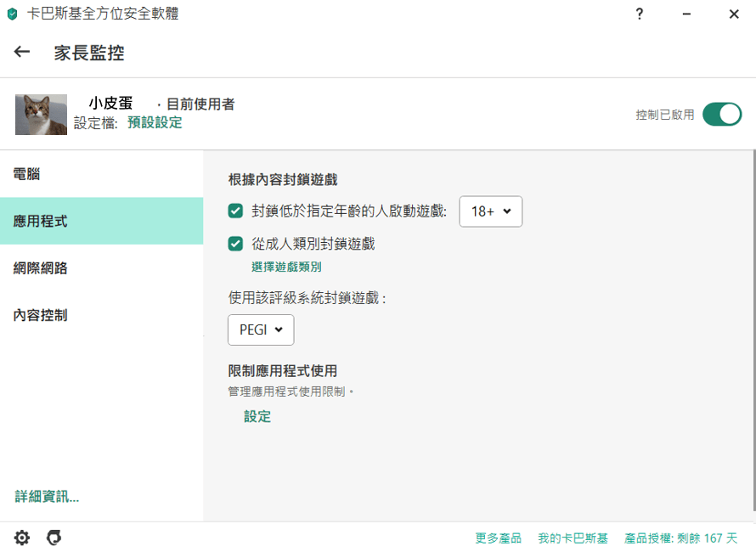Toggle the 控制已啟用 switch off
This screenshot has height=552, width=756.
pos(721,115)
